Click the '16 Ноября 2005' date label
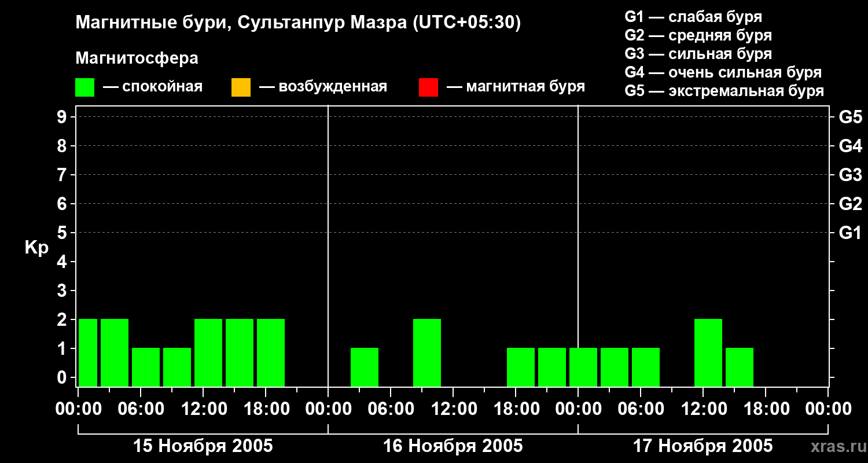Viewport: 868px width, 463px height. coord(453,446)
